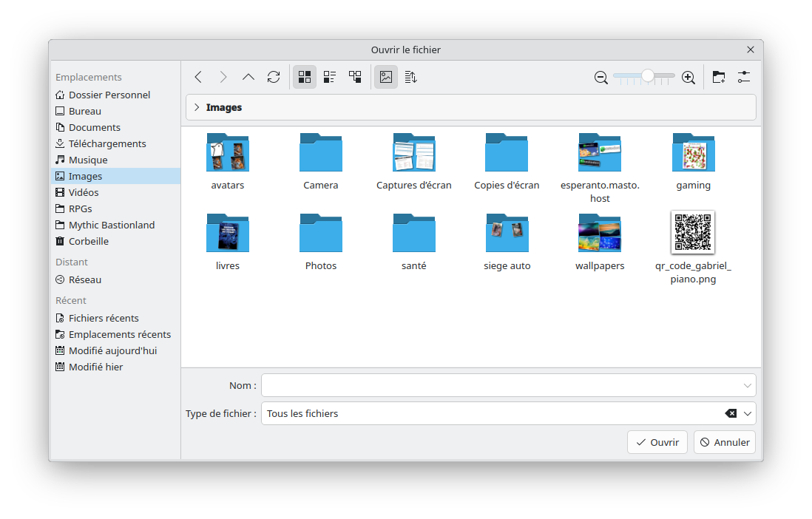
Task: Open Fichiers récents in the sidebar
Action: pyautogui.click(x=104, y=318)
